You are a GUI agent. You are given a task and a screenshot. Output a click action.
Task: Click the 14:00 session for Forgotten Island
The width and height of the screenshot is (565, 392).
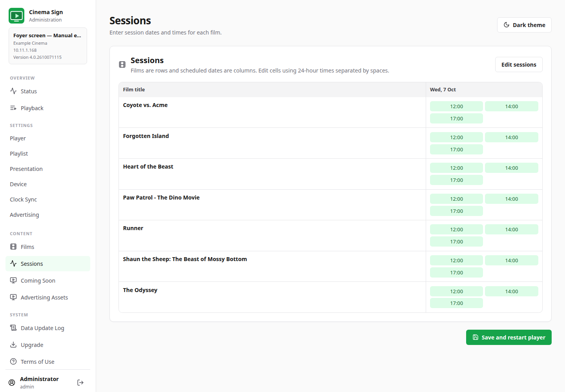point(512,137)
